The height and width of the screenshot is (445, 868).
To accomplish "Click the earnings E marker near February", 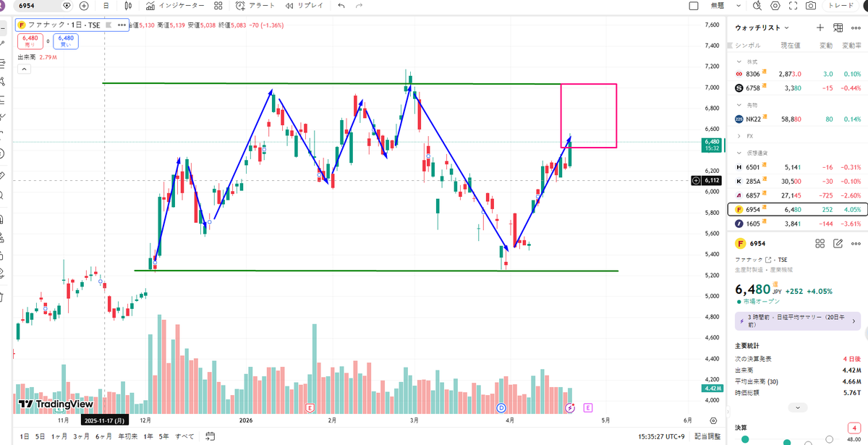I will [310, 407].
